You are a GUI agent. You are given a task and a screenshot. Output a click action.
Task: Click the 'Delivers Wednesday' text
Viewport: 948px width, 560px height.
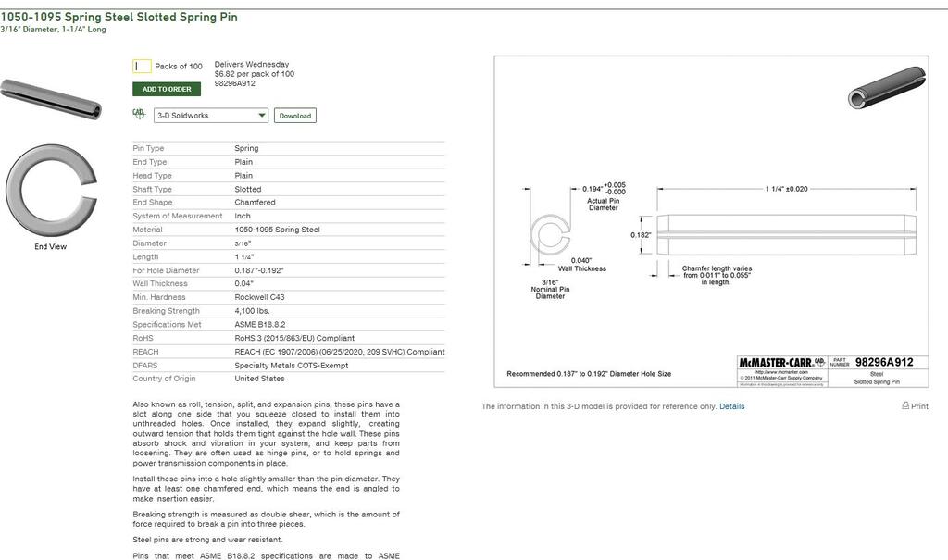(x=252, y=64)
